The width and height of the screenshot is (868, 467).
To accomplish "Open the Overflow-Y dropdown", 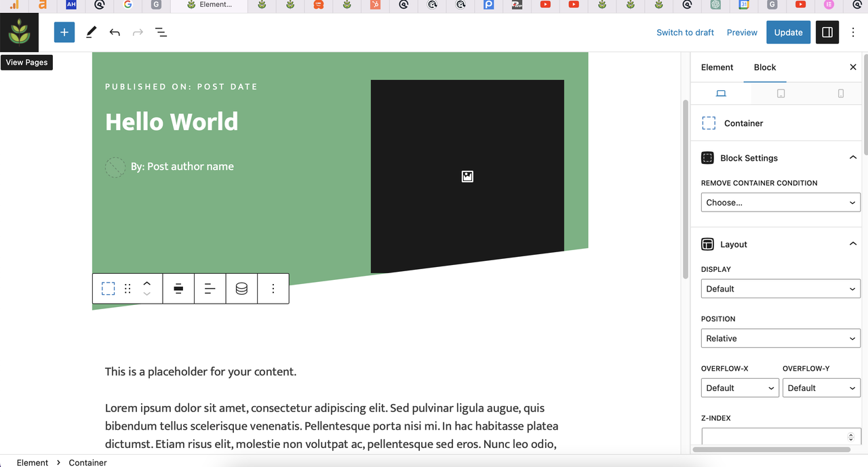I will point(822,388).
